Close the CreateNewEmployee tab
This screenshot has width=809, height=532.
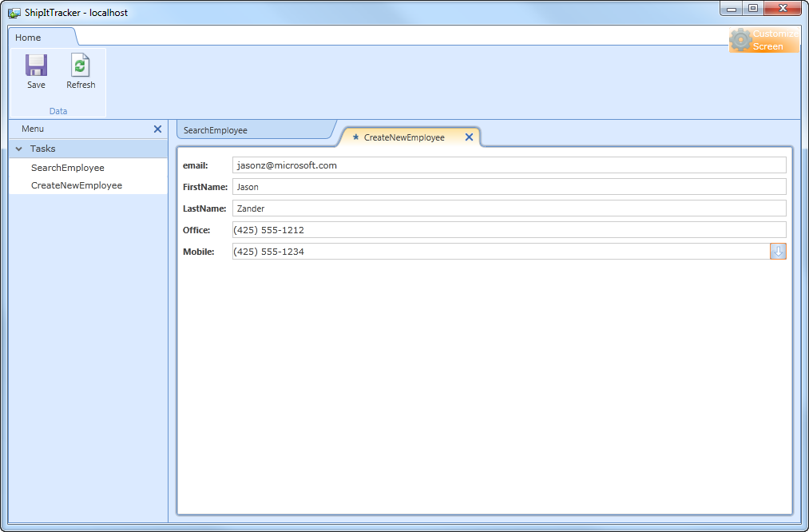(469, 137)
